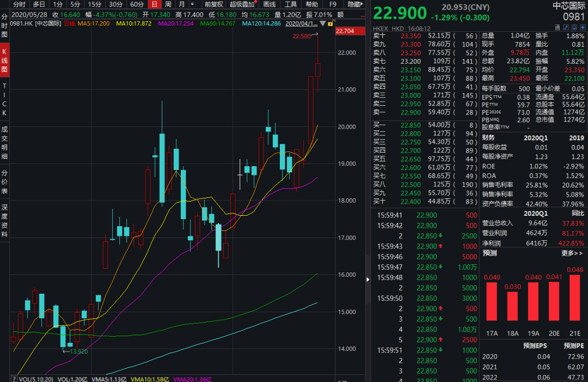
Task: Open the date range dropdown triangle
Action: (x=323, y=24)
